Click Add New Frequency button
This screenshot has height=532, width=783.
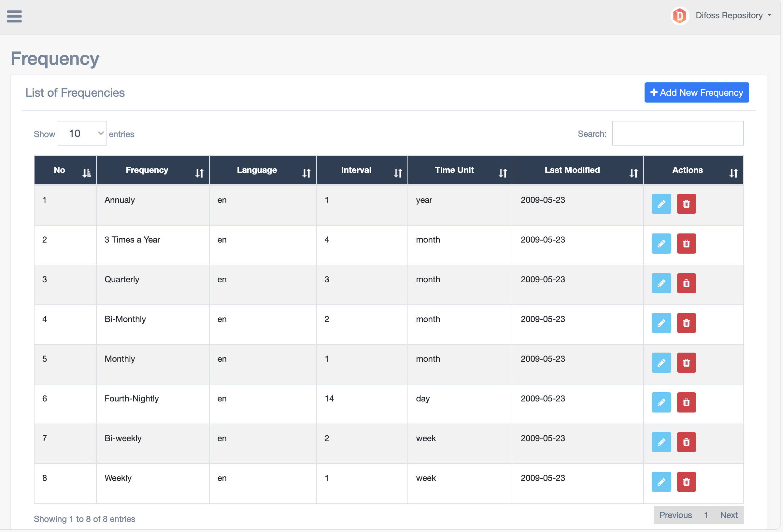(x=696, y=92)
